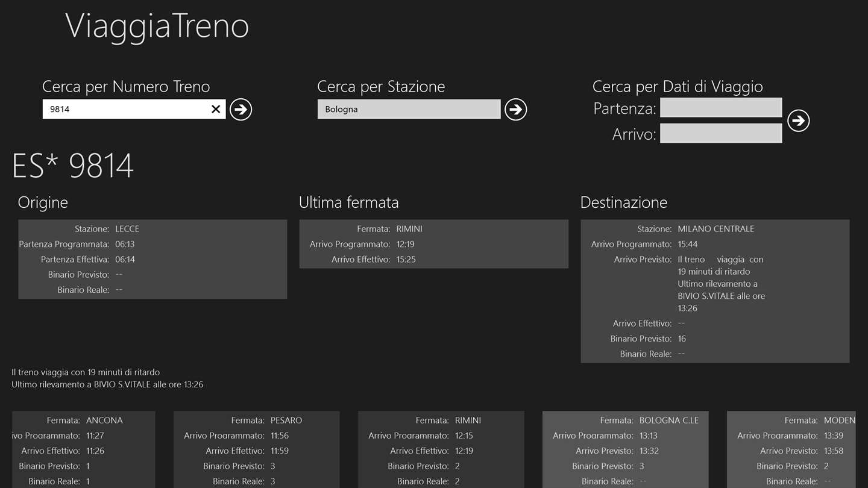The height and width of the screenshot is (488, 868).
Task: Click the origin station value LECCE
Action: tap(127, 229)
